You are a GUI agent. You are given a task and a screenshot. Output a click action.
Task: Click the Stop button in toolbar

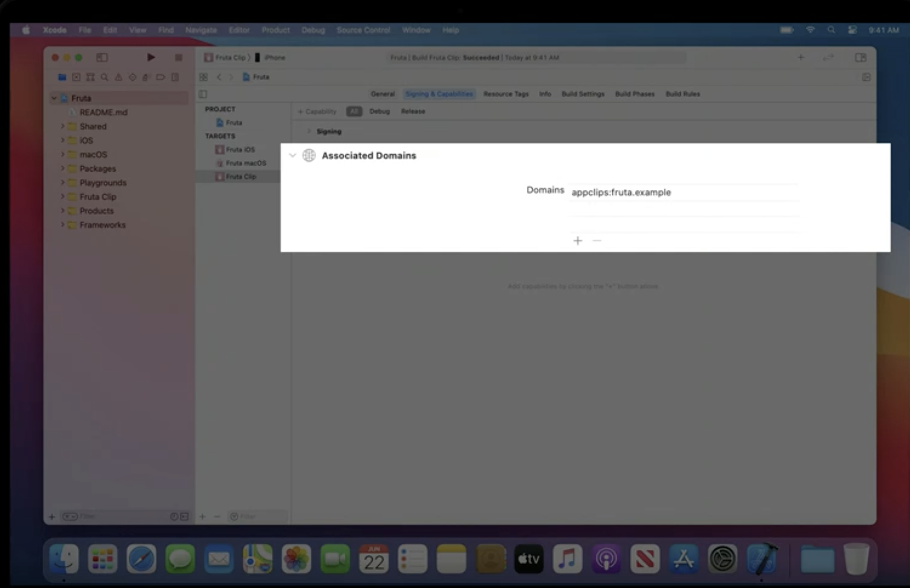point(179,58)
